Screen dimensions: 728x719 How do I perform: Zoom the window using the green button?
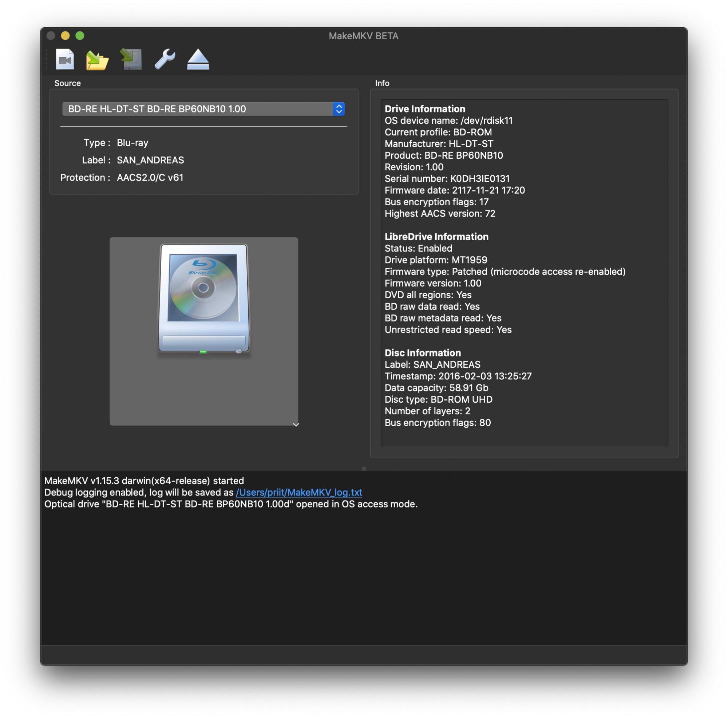(80, 36)
